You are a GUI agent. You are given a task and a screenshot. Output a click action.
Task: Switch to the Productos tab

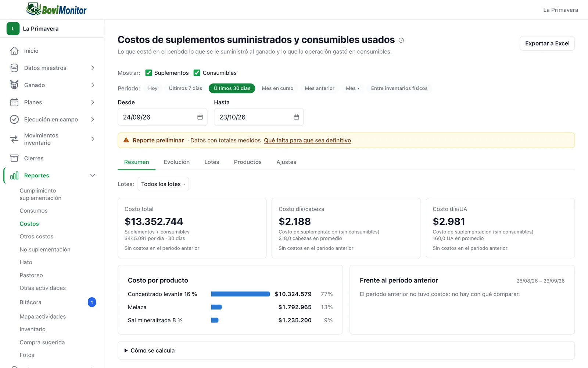tap(248, 162)
